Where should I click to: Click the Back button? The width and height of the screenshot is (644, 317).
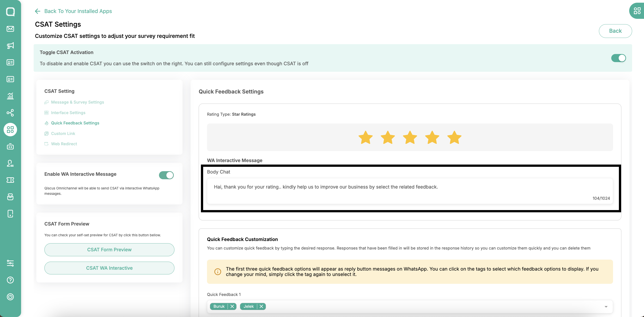[x=615, y=31]
